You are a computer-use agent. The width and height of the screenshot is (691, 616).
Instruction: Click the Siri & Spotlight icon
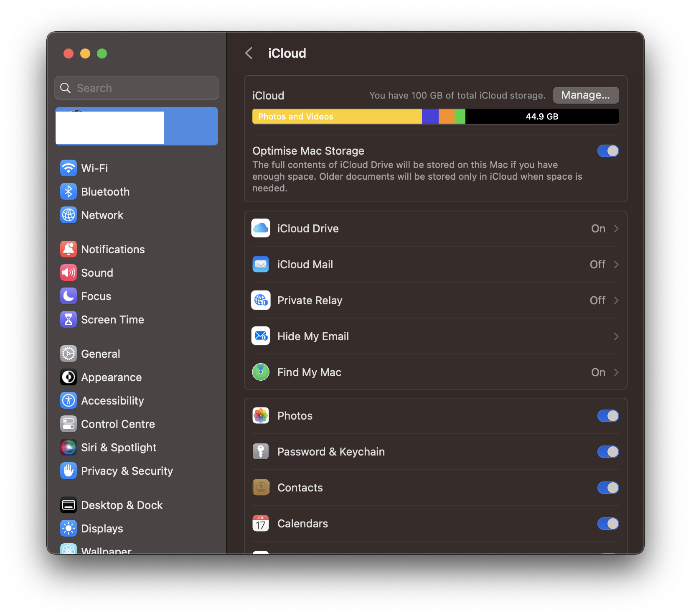click(x=69, y=447)
